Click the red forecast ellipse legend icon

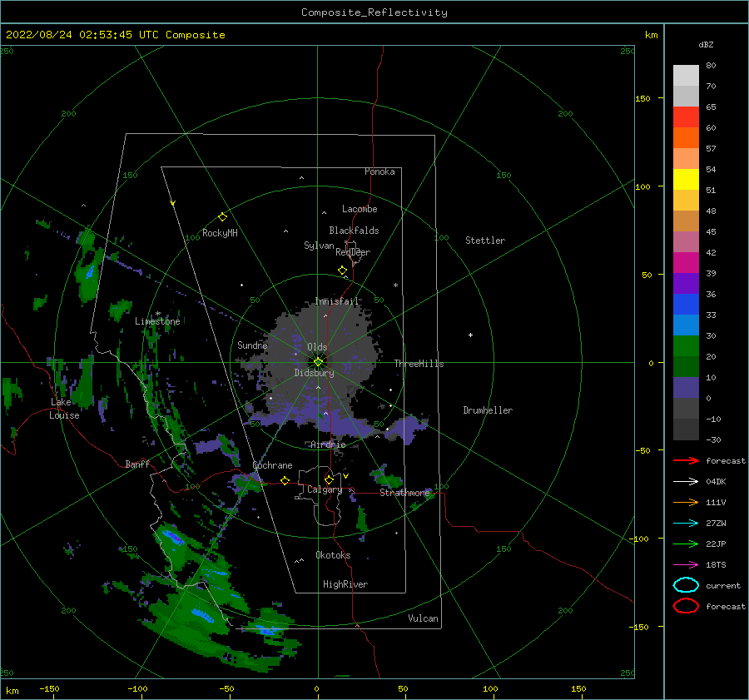click(x=686, y=606)
